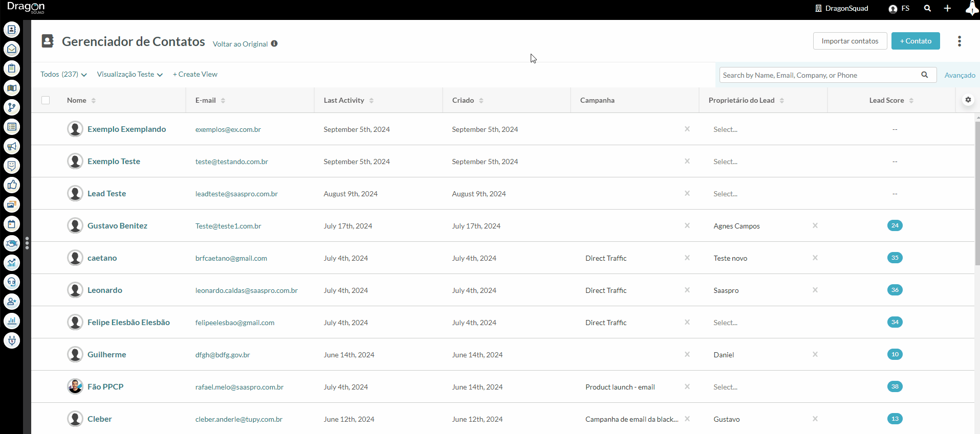Viewport: 980px width, 434px height.
Task: Open the image media sidebar icon
Action: pos(12,204)
